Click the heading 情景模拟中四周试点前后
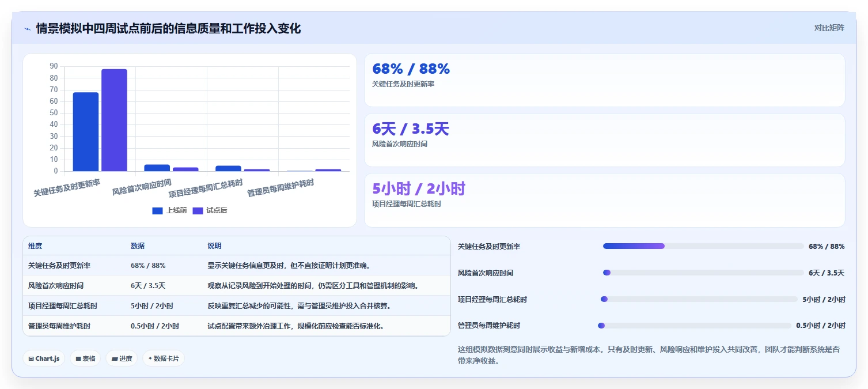Screen dimensions: 868x389 coord(168,28)
